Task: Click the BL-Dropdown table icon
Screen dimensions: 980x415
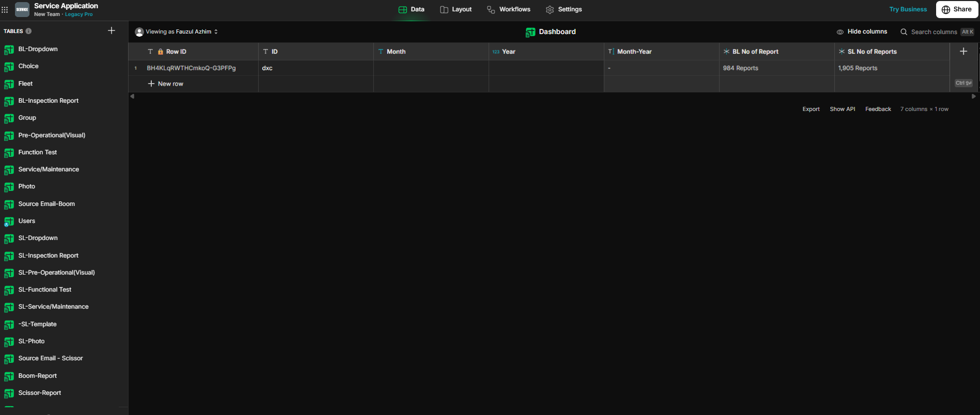Action: (9, 50)
